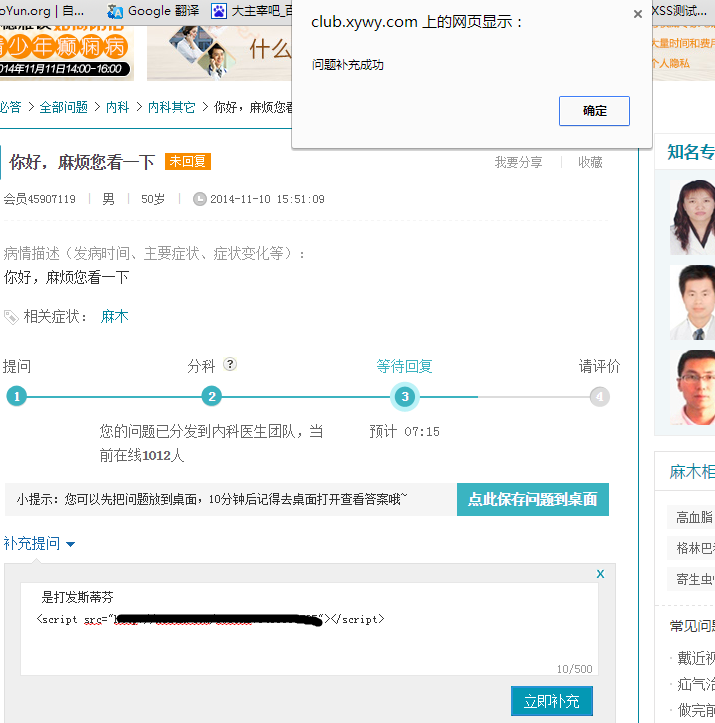Open the 戴近视 common question link
Viewport: 715px width, 723px height.
(x=696, y=658)
